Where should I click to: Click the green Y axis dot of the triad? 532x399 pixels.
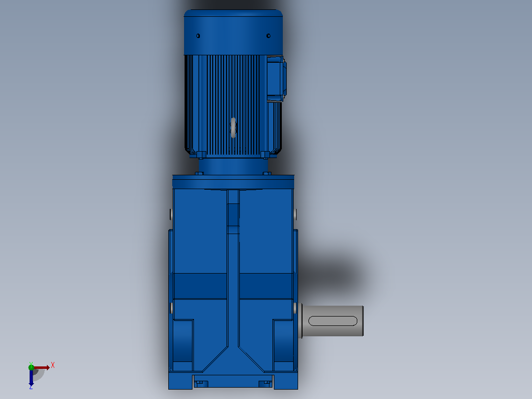click(31, 367)
